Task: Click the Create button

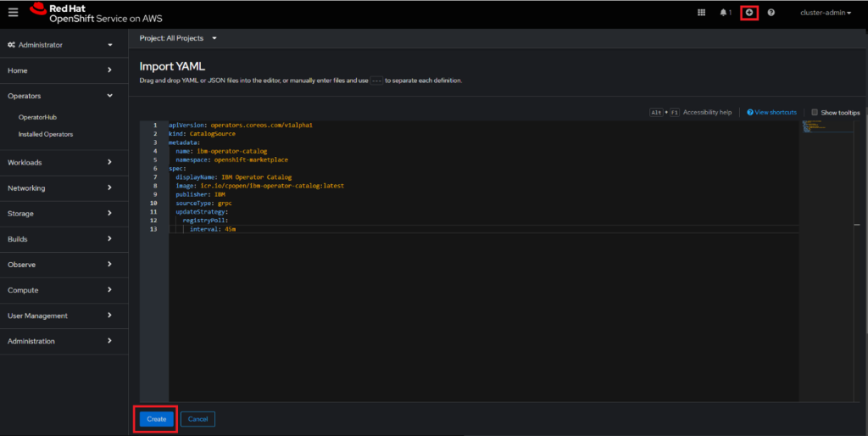Action: pyautogui.click(x=156, y=419)
